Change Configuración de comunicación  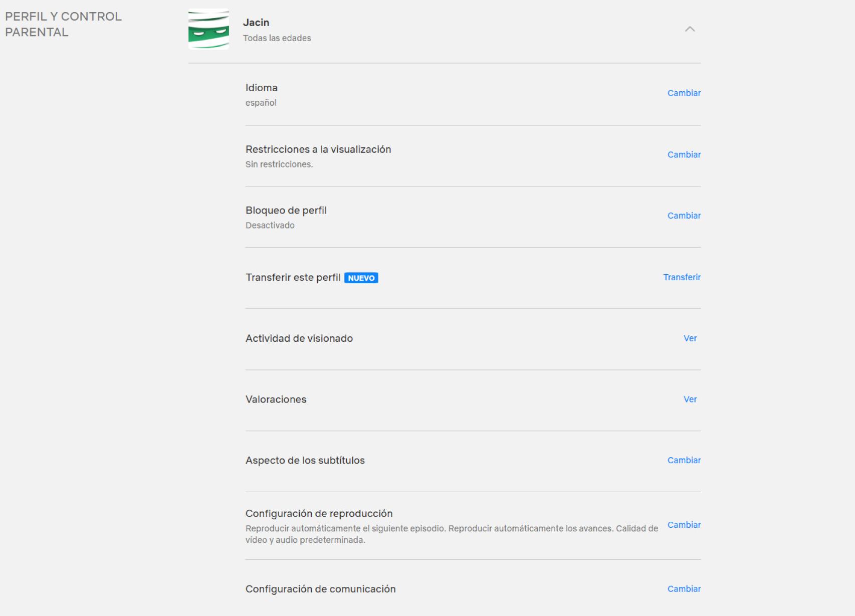[x=684, y=589]
